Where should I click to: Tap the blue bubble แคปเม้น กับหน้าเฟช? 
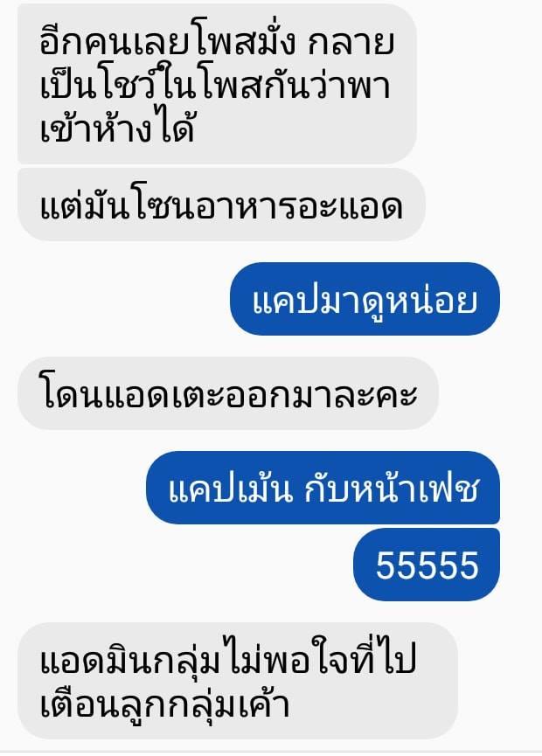323,488
